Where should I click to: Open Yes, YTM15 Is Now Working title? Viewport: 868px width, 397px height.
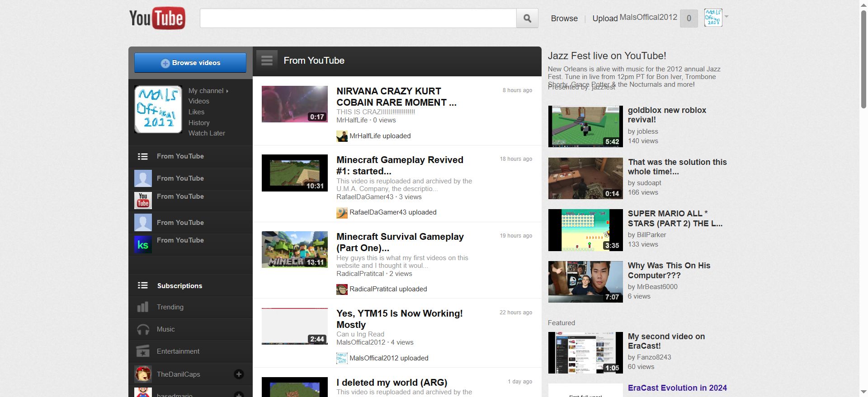coord(400,319)
